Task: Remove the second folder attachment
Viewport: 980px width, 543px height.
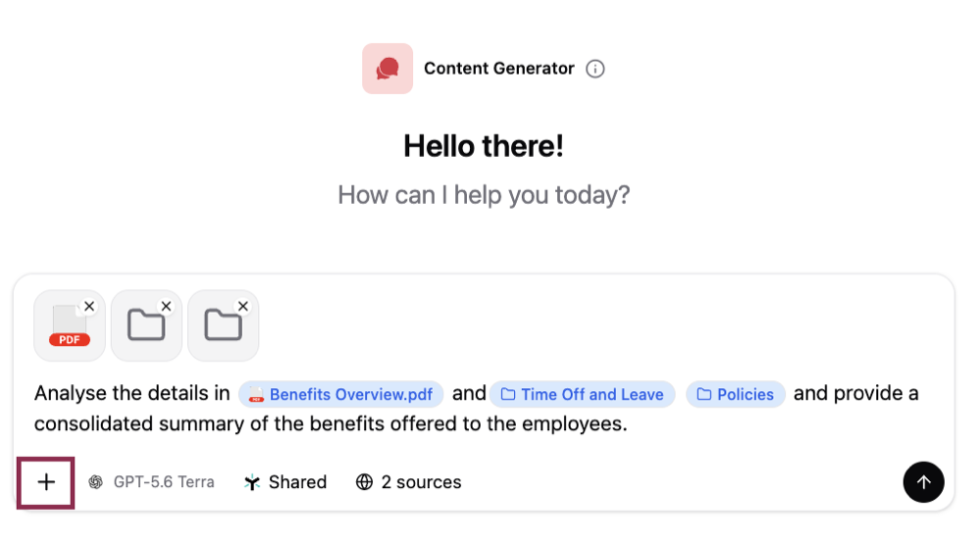Action: pos(243,306)
